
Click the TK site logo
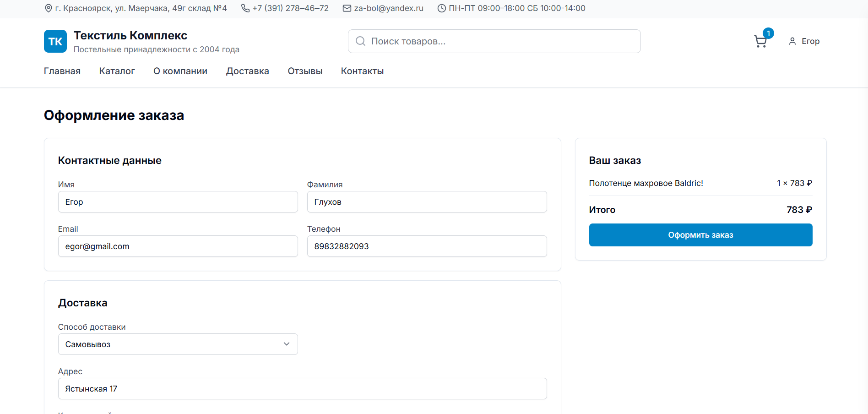55,41
